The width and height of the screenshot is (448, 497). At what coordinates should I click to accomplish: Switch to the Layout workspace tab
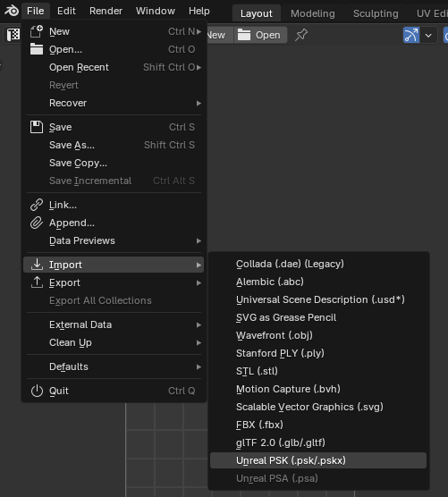pyautogui.click(x=256, y=13)
